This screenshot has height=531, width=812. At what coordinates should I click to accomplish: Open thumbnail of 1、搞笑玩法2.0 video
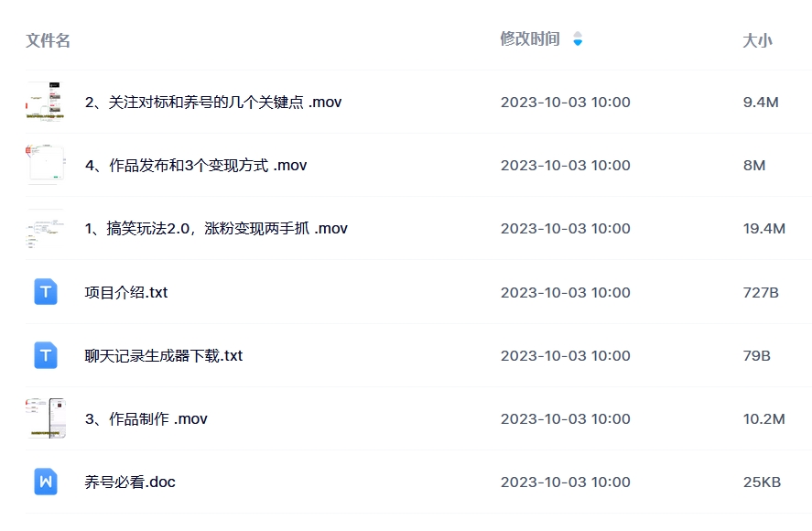click(x=45, y=229)
